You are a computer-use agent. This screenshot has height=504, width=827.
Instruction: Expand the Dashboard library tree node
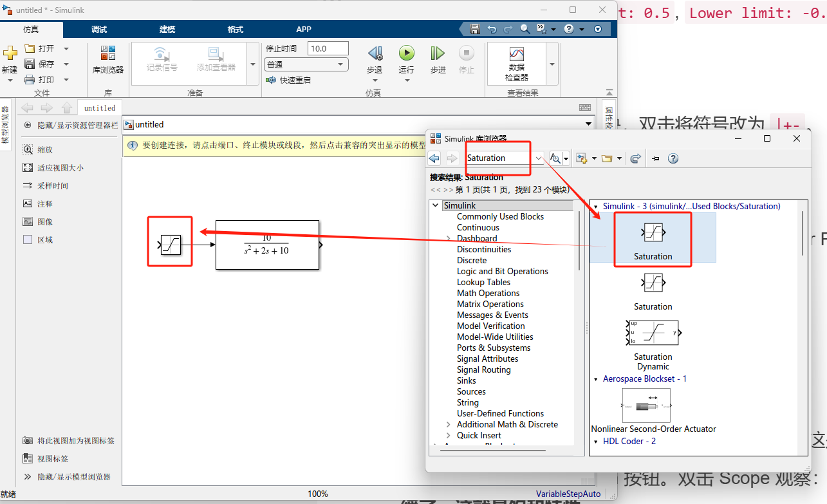click(x=449, y=238)
